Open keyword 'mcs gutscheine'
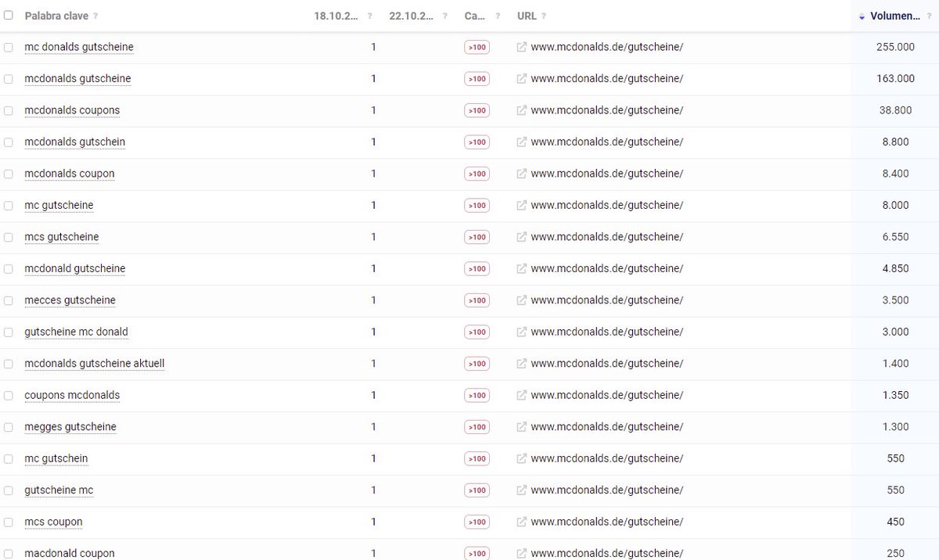Screen dimensions: 939x560 coord(62,237)
